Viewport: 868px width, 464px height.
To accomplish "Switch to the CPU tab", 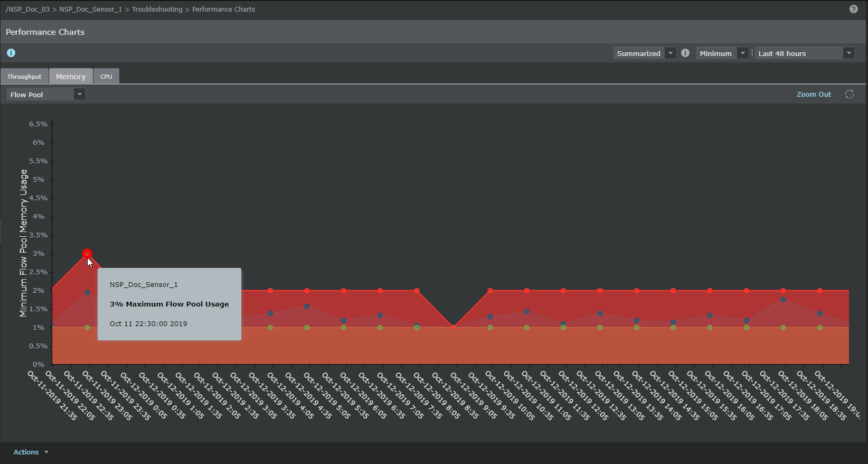I will tap(106, 76).
